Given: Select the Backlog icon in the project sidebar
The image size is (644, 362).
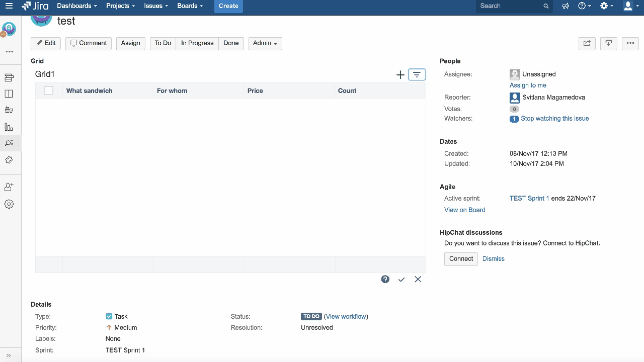Looking at the screenshot, I should (11, 77).
